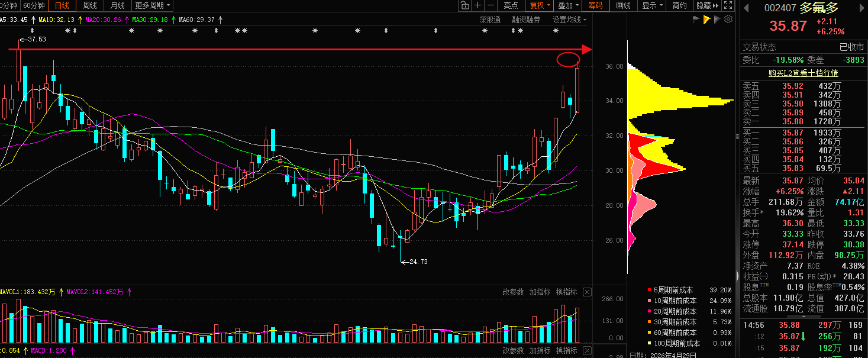The width and height of the screenshot is (868, 358).
Task: Open chip distribution settings gear
Action: point(728,20)
